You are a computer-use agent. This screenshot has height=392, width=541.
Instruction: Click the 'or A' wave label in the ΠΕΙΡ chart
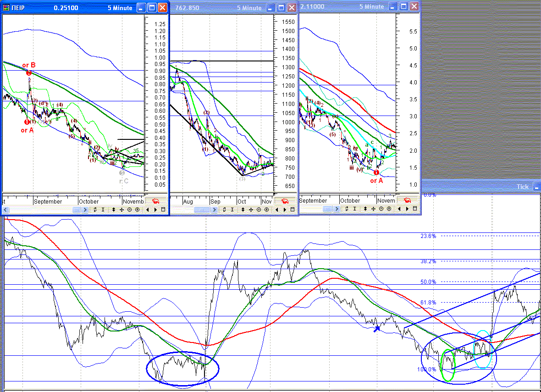(27, 130)
